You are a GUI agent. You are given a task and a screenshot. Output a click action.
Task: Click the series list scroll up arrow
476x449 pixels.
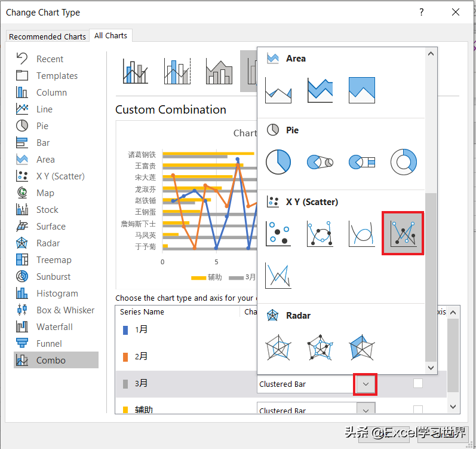tap(453, 312)
